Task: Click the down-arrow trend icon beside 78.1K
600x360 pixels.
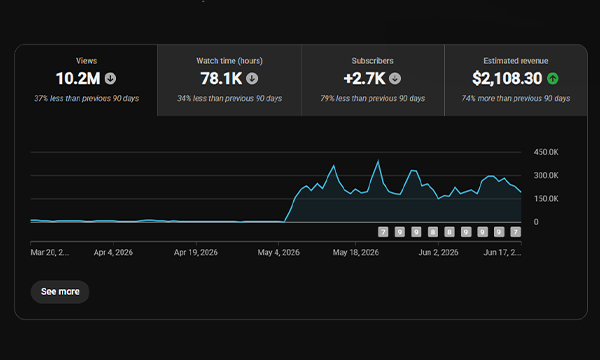Action: [252, 78]
